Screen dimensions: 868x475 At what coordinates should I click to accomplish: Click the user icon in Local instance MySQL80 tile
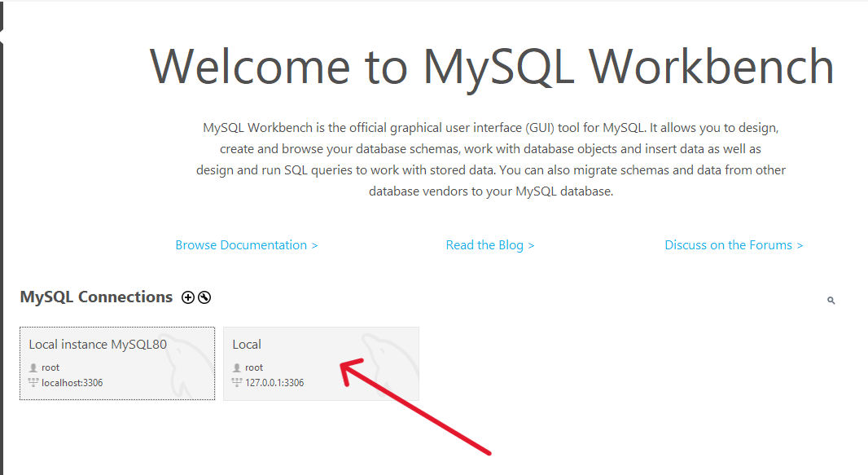click(33, 367)
